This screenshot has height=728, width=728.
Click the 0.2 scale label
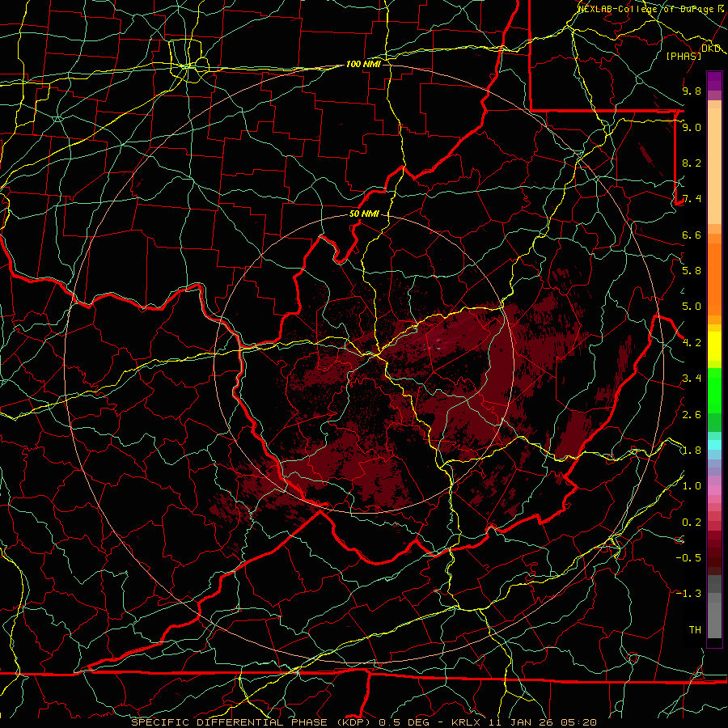692,523
